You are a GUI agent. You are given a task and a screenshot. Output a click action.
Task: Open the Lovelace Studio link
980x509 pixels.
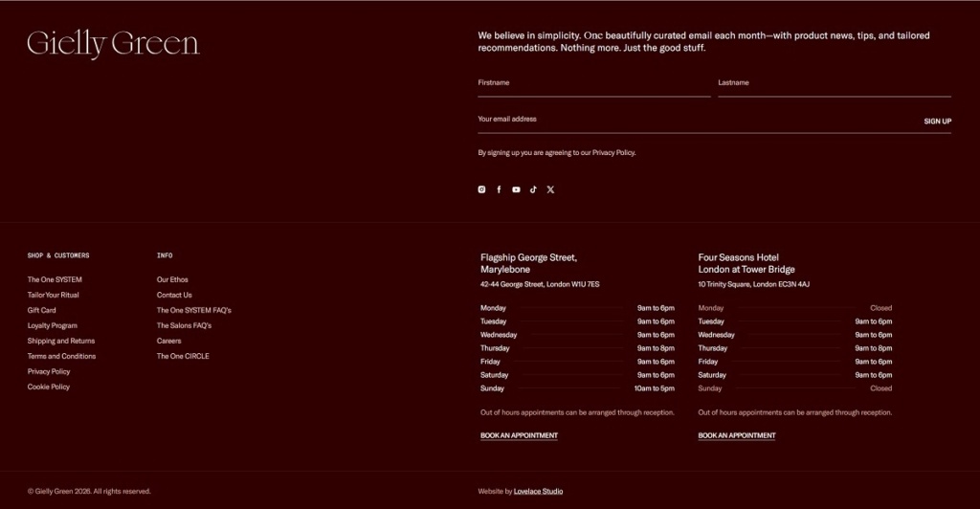pyautogui.click(x=538, y=492)
